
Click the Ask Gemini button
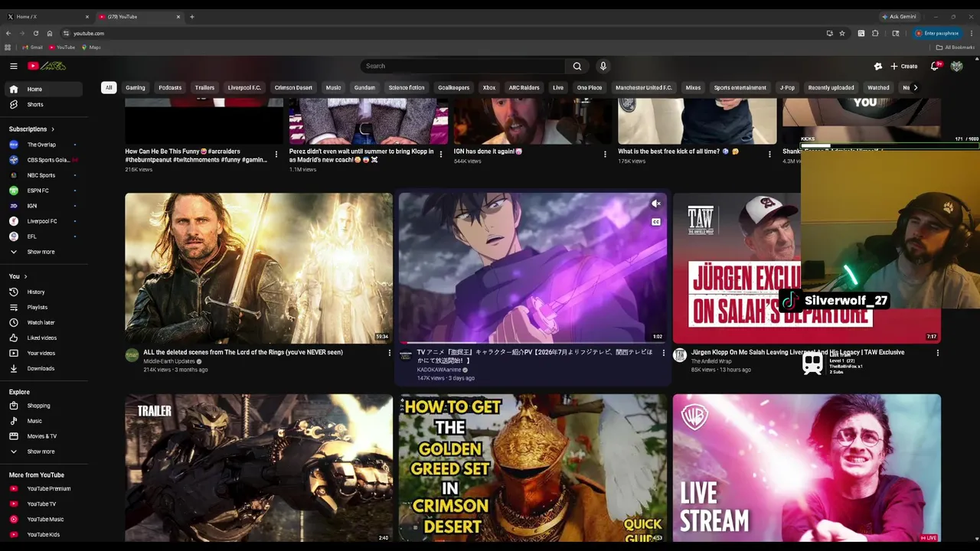click(899, 16)
